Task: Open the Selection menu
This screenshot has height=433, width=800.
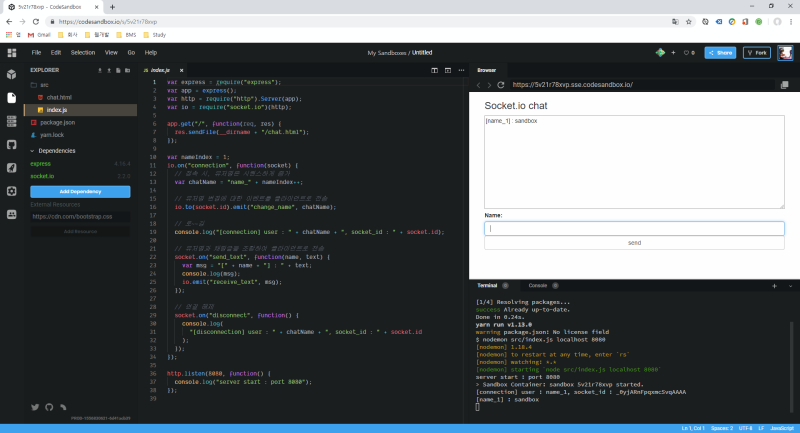Action: 83,53
